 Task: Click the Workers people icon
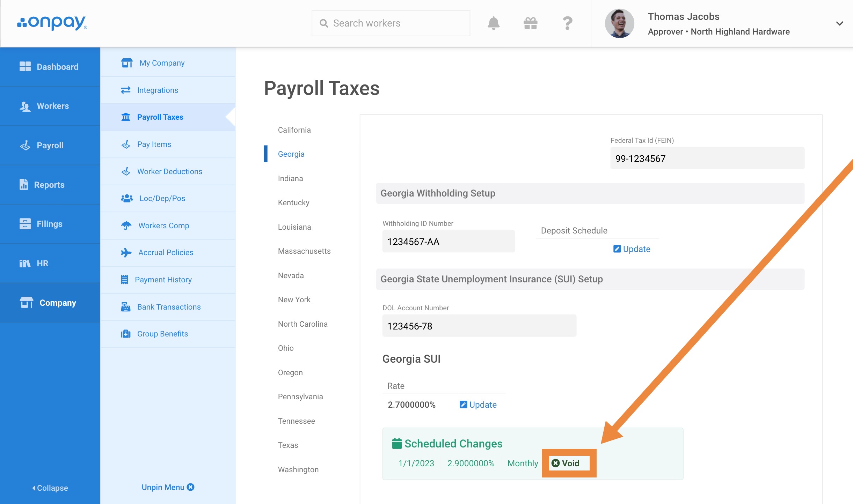25,106
